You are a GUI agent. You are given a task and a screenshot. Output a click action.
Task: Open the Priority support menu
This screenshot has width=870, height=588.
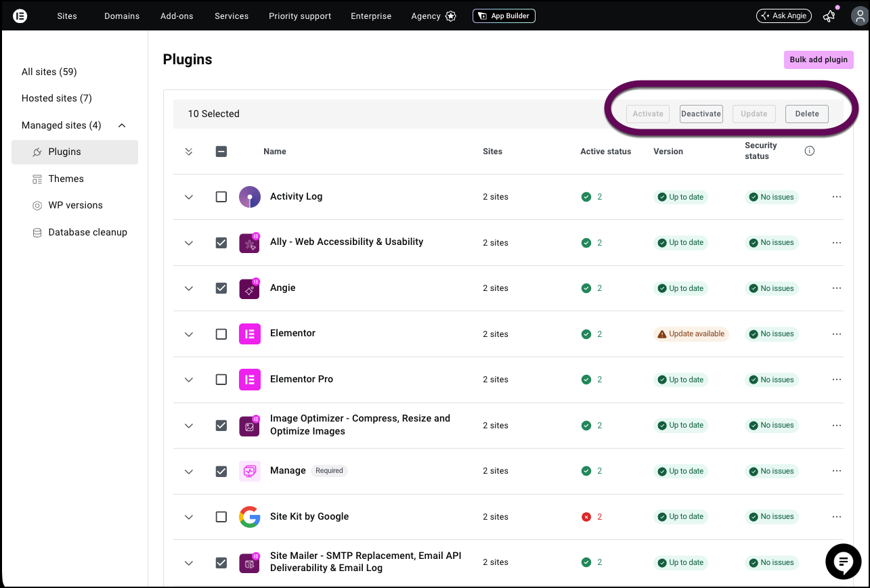coord(300,16)
